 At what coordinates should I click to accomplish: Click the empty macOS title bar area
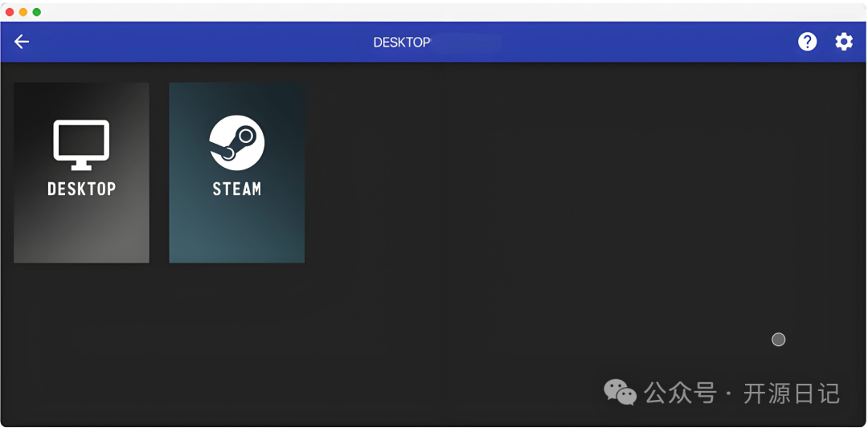click(x=434, y=11)
